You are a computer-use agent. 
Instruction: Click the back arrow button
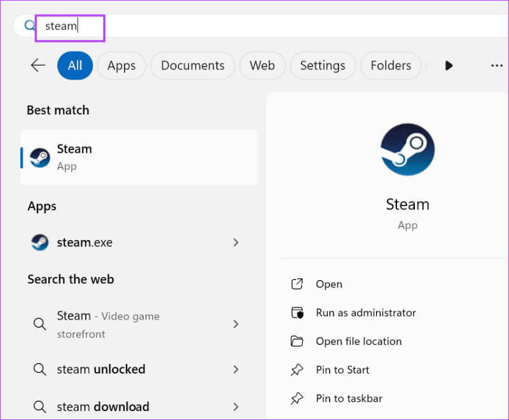38,66
